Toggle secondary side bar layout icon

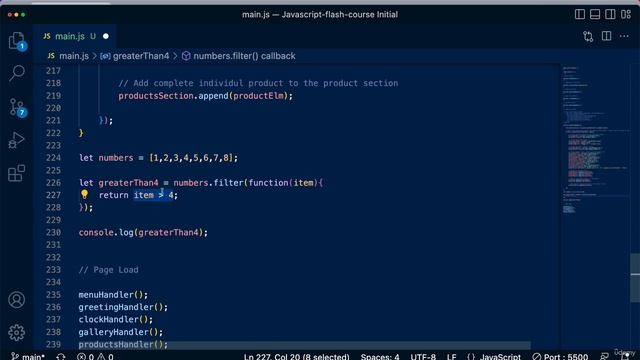pyautogui.click(x=610, y=14)
